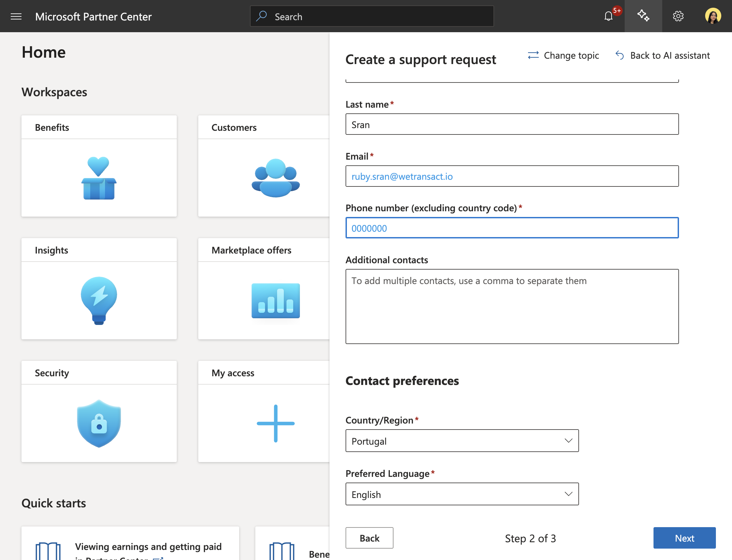Click the book icon beside Viewing earnings
The width and height of the screenshot is (732, 560).
(x=48, y=551)
